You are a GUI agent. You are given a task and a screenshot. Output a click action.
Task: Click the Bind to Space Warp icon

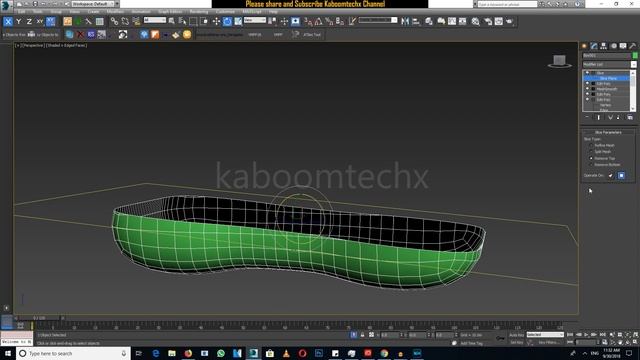(x=136, y=21)
